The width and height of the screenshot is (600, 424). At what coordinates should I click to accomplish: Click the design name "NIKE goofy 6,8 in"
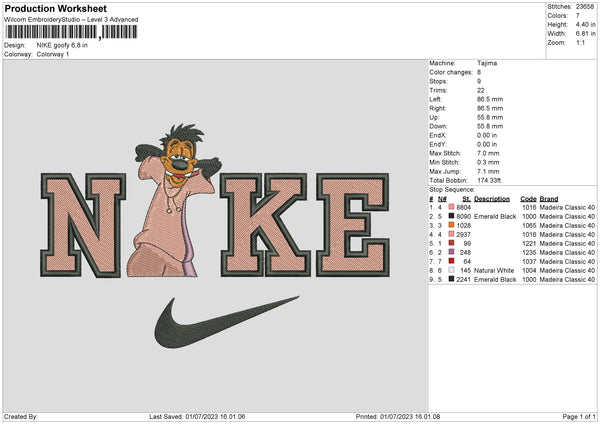62,45
